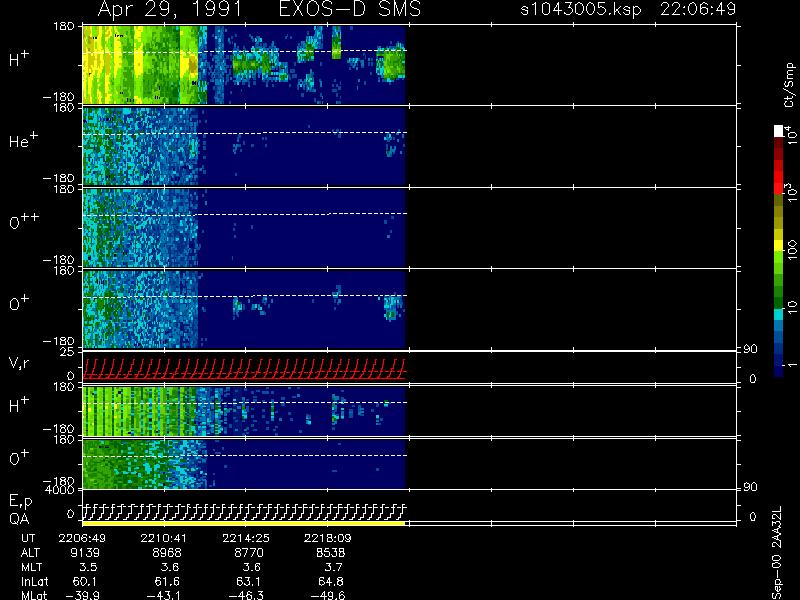Select the He+ panel label

23,140
